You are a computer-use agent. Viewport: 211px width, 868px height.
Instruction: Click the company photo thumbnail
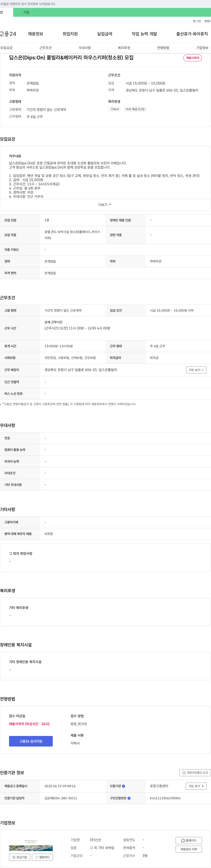(x=31, y=845)
